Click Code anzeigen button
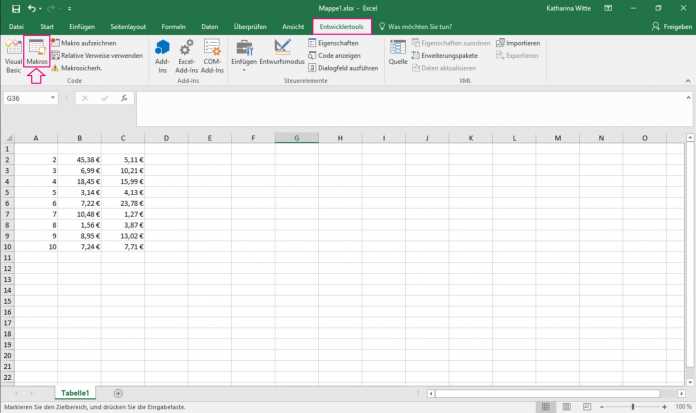This screenshot has width=696, height=413. tap(338, 56)
